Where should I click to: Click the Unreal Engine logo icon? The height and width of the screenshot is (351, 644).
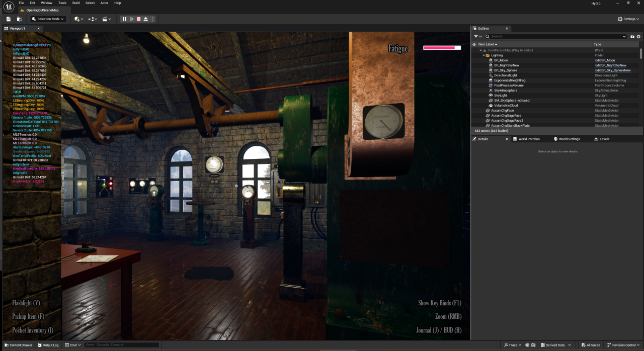coord(9,7)
